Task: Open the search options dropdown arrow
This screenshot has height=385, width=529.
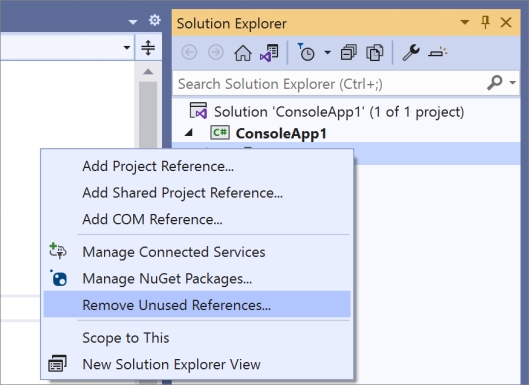Action: [513, 82]
